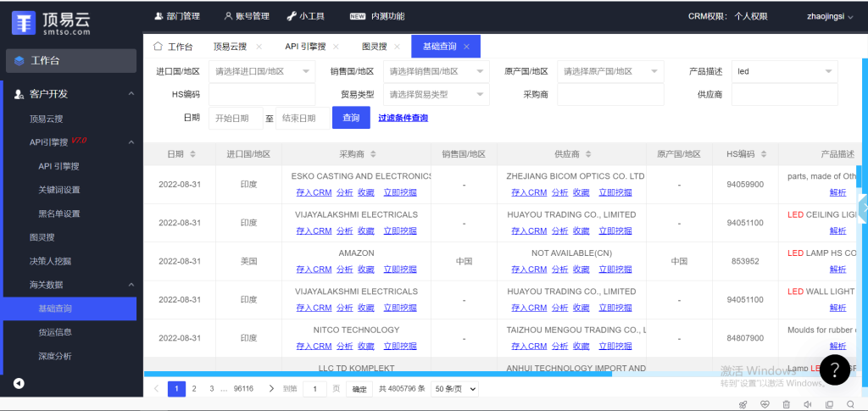Switch to the API 引擎搜 tab
Viewport: 868px width, 411px height.
tap(306, 47)
